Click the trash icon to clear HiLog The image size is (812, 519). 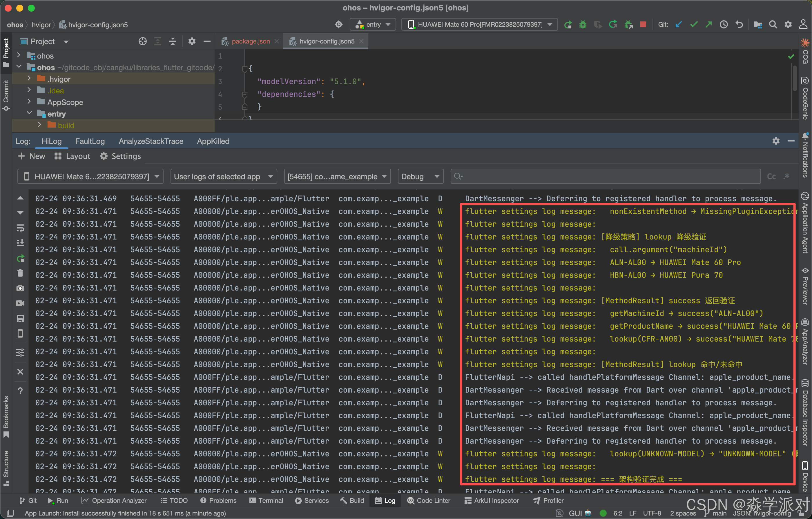click(20, 273)
